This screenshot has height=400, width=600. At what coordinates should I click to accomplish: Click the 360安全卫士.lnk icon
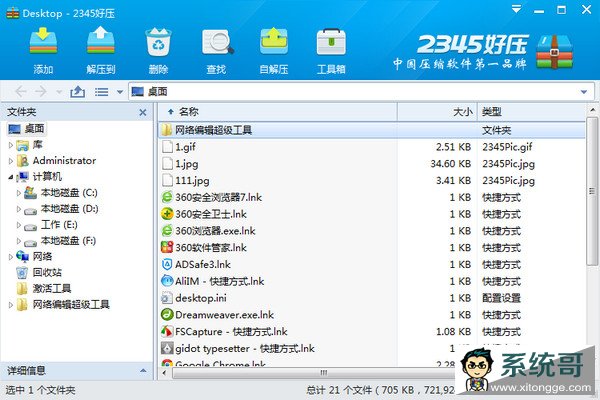coord(167,214)
